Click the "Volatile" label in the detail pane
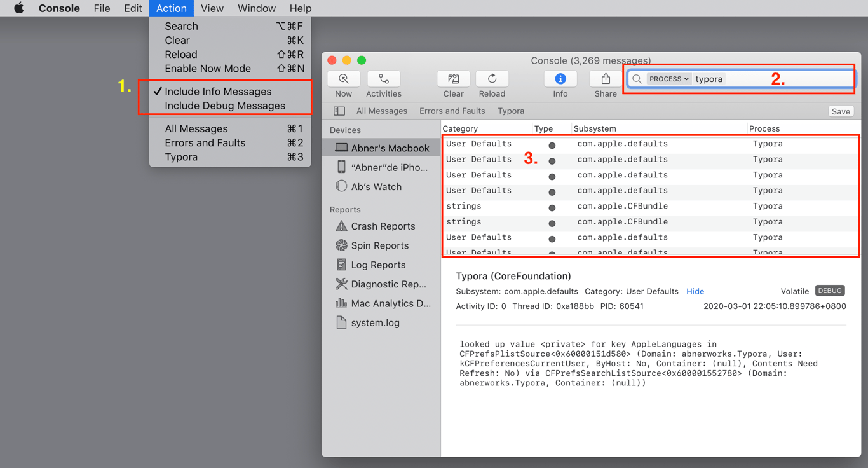This screenshot has height=468, width=868. (795, 291)
